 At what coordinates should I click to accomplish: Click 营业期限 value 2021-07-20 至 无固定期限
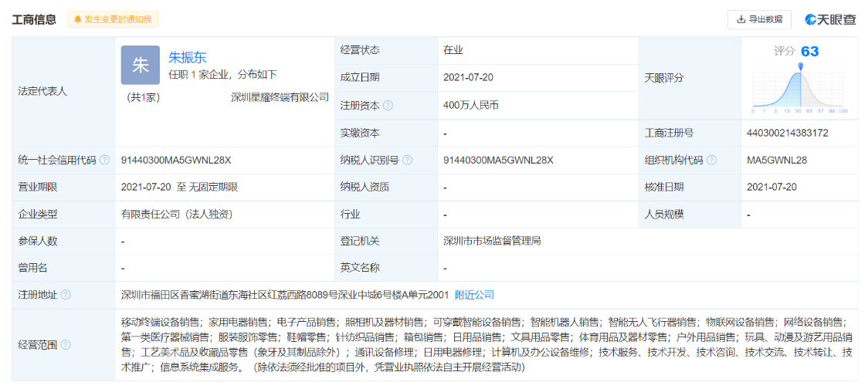[179, 187]
